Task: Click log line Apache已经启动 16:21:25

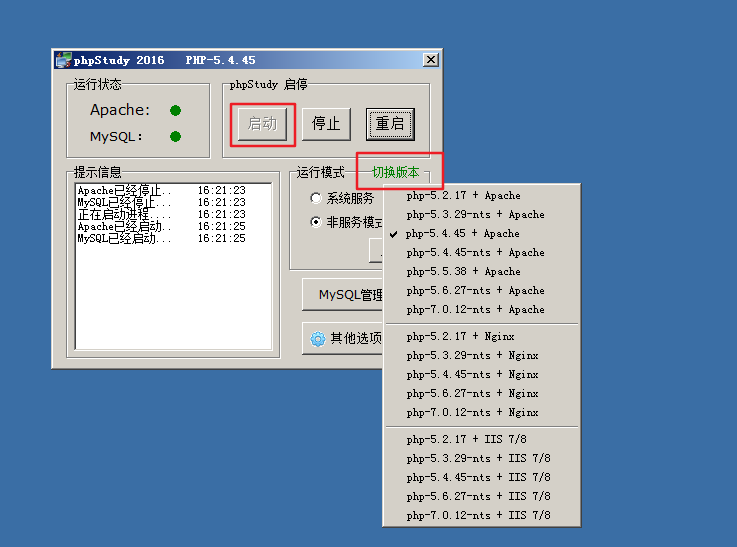Action: click(x=162, y=227)
